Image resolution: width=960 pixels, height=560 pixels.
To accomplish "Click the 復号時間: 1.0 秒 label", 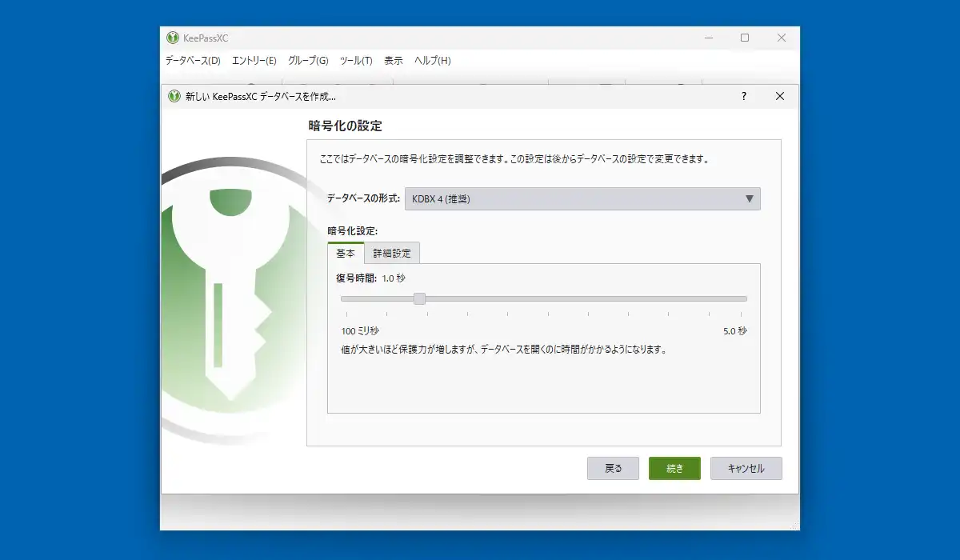I will coord(371,278).
